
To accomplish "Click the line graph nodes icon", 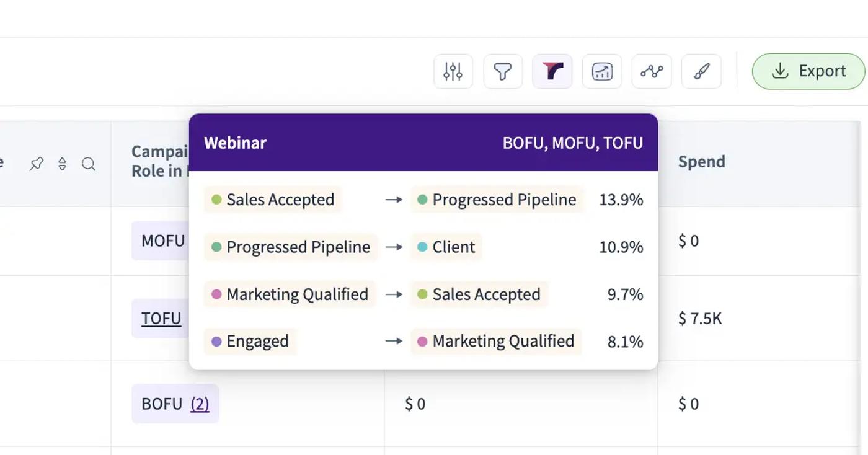I will 652,71.
